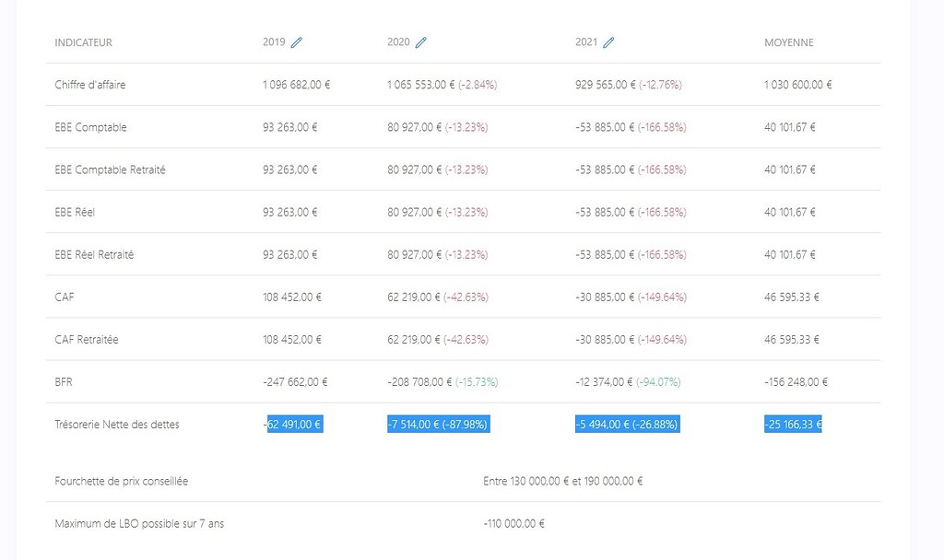Click the recommended price range value text
944x560 pixels.
[562, 481]
